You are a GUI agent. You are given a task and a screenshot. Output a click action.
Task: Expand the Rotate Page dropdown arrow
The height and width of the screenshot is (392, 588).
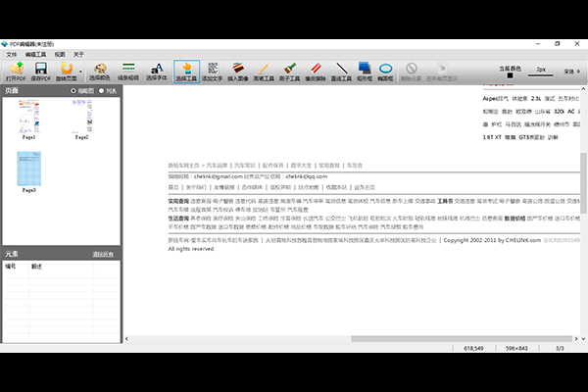click(x=80, y=72)
